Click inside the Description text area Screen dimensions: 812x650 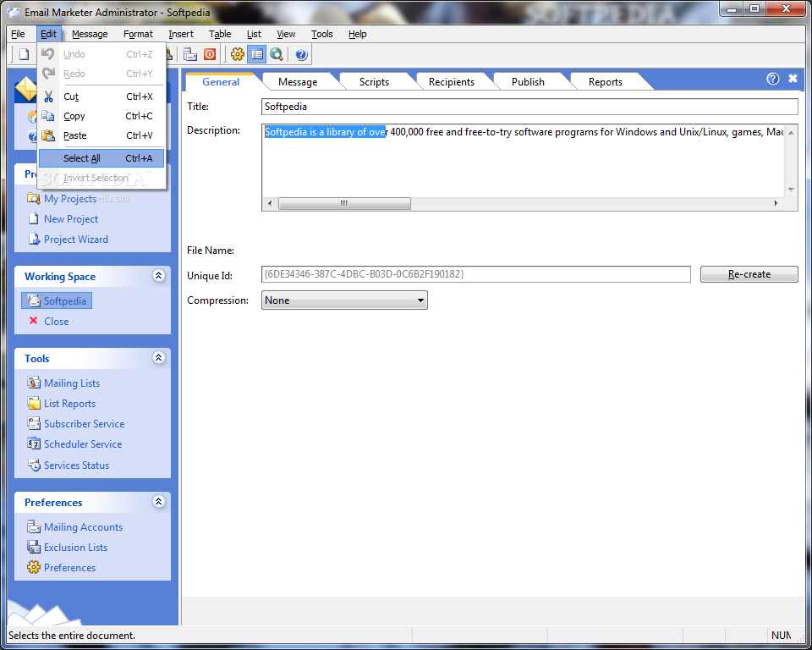524,161
